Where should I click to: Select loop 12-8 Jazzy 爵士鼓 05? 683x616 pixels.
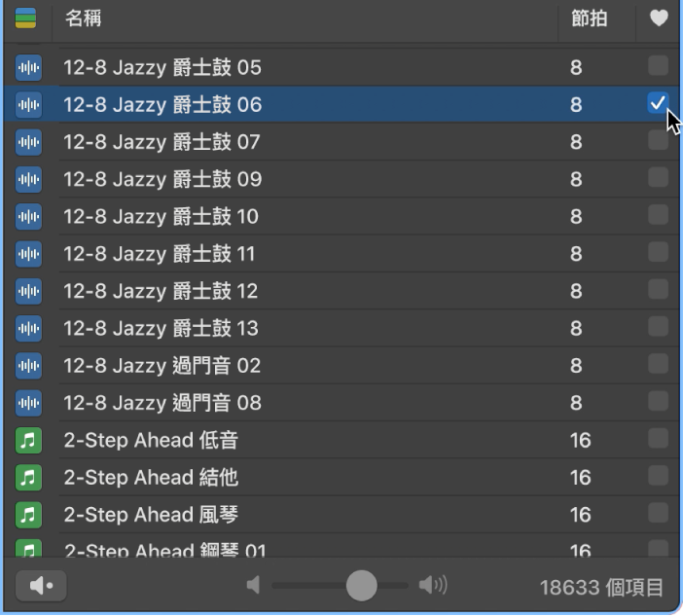click(341, 67)
